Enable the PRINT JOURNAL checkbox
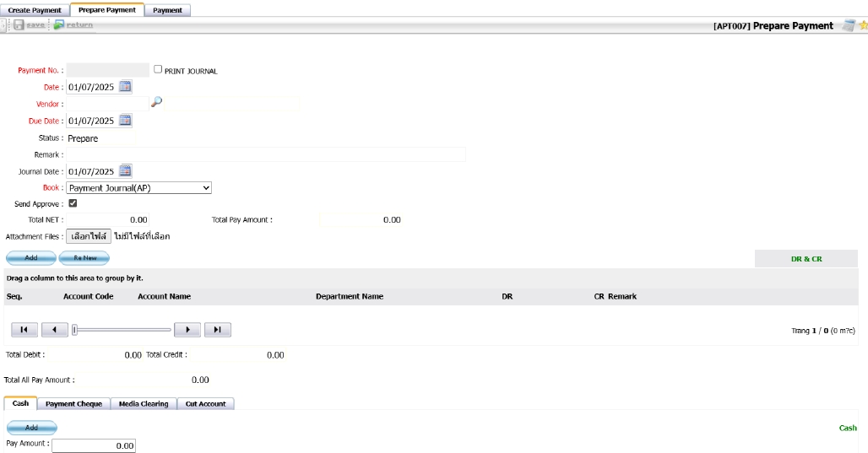This screenshot has height=453, width=868. [158, 69]
